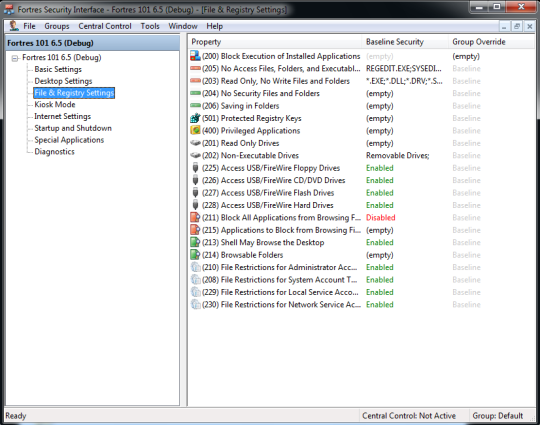Select the (400) Privileged Applications row
The height and width of the screenshot is (425, 540).
(361, 131)
